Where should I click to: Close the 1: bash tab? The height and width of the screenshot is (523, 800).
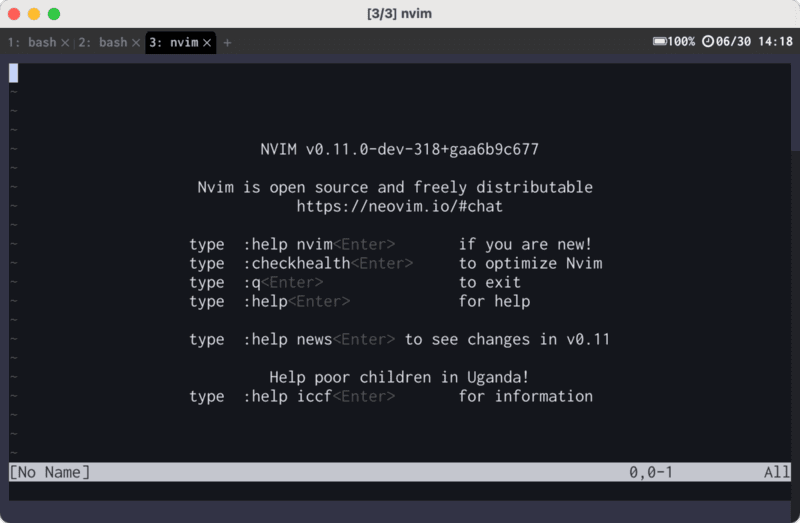[65, 43]
